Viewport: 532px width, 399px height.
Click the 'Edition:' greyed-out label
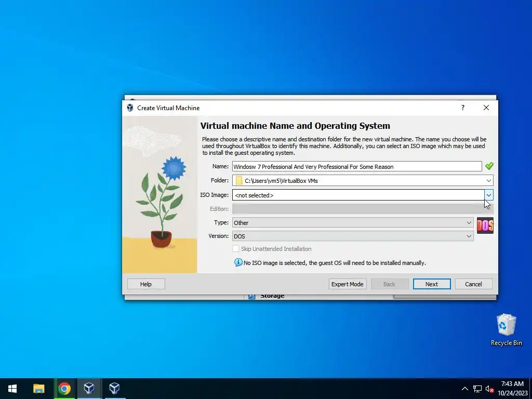tap(219, 209)
